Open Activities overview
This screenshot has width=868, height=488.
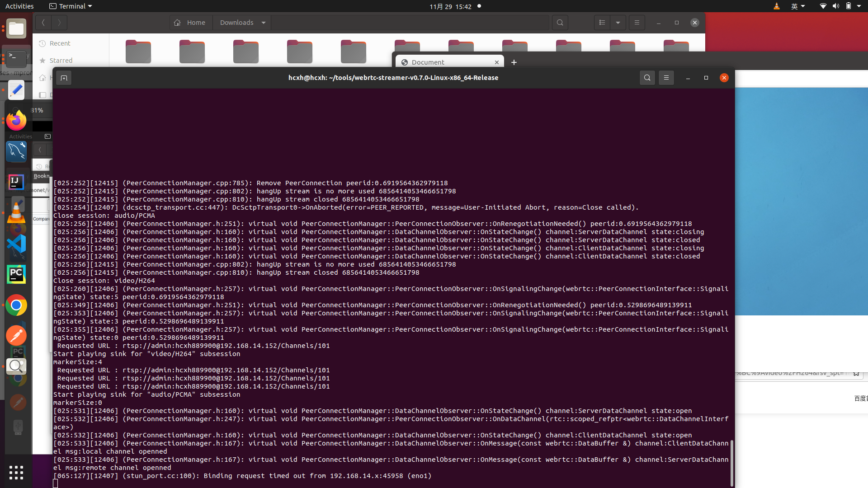pyautogui.click(x=19, y=6)
